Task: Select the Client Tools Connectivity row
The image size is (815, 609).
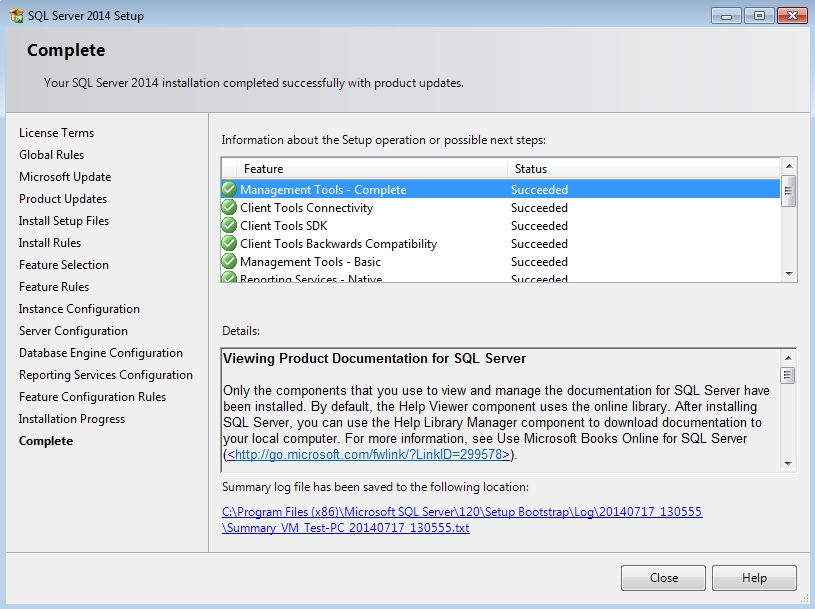Action: pyautogui.click(x=306, y=208)
